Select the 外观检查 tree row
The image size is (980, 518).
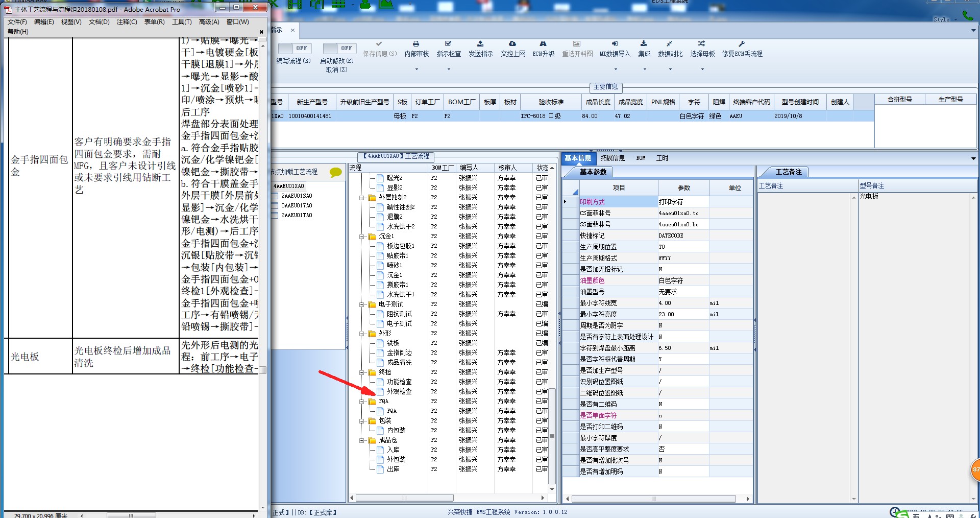449,392
